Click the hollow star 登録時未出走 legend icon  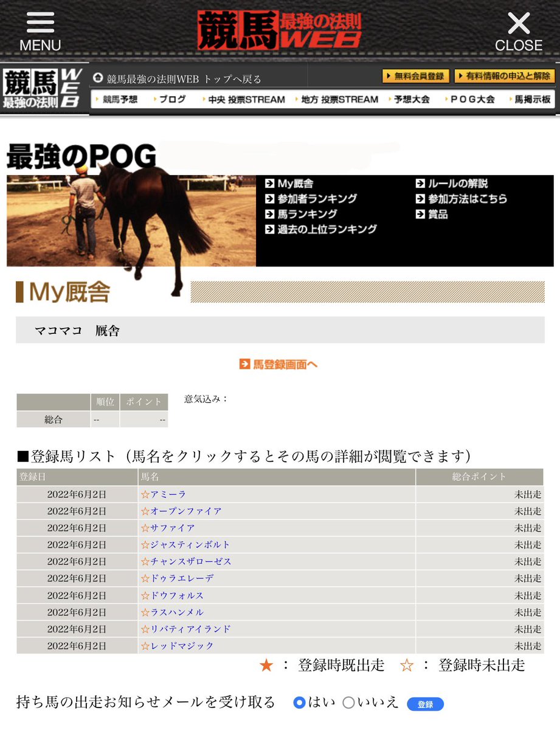click(x=407, y=666)
